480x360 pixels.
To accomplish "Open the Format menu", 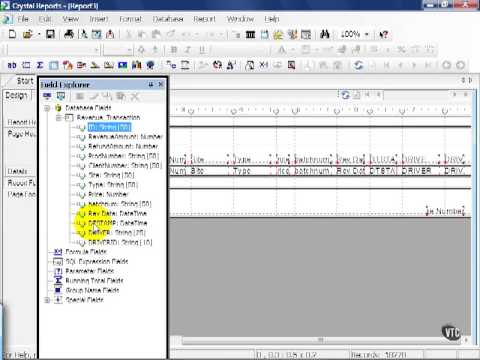I will 130,19.
